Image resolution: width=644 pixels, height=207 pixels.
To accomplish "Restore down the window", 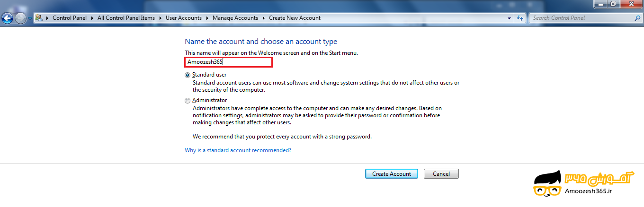I will coord(613,4).
